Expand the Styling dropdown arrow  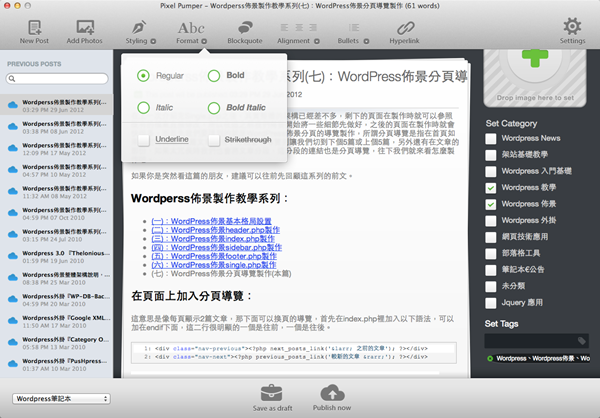153,41
